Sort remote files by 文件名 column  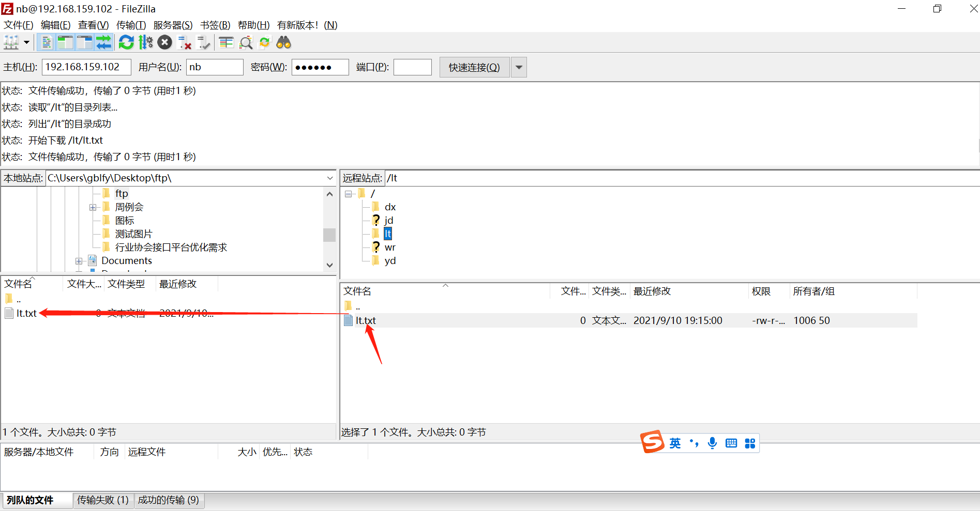(445, 291)
